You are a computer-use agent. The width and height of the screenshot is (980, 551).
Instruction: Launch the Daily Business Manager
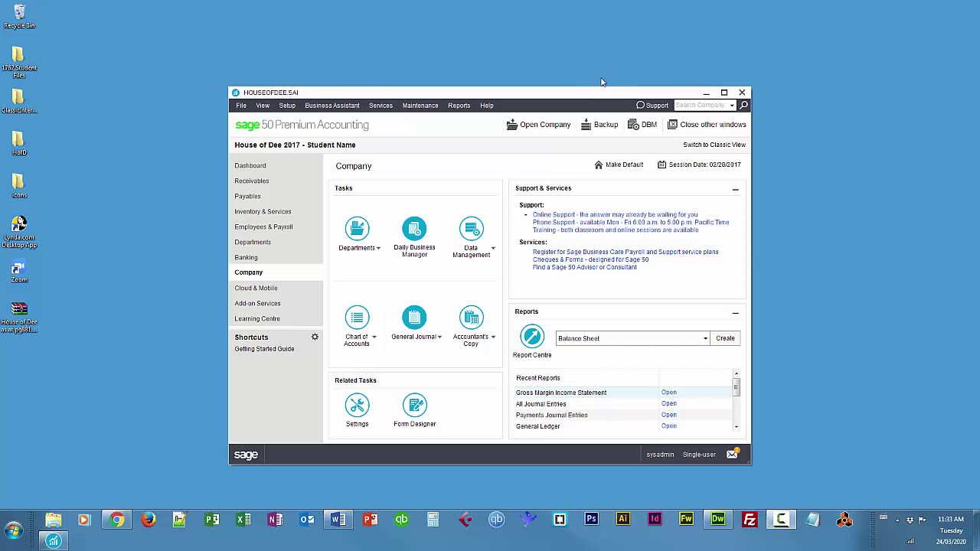coord(414,229)
